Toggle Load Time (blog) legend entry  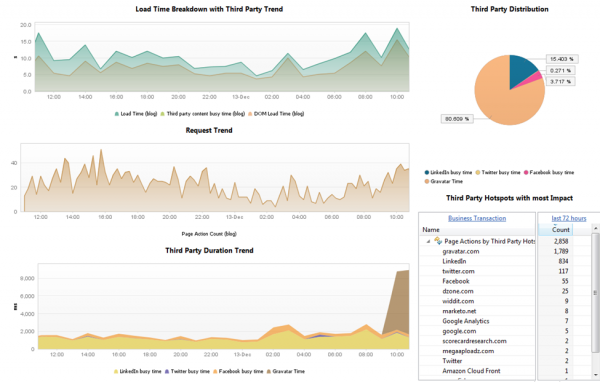click(135, 114)
